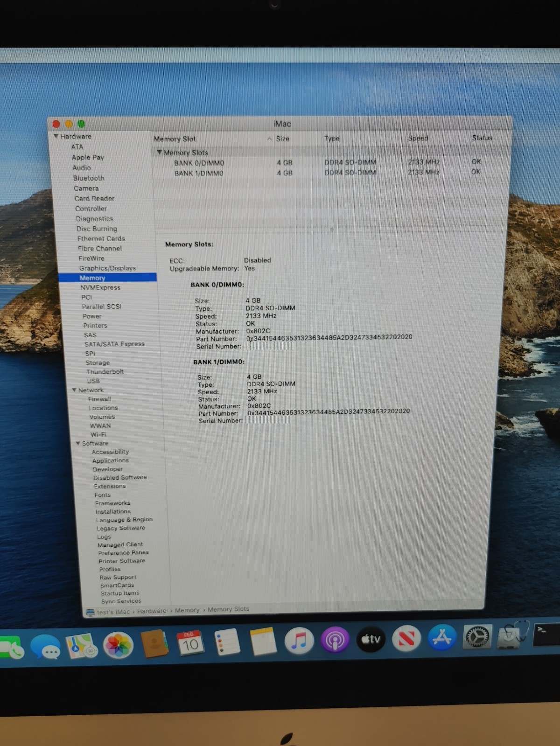This screenshot has width=560, height=746.
Task: Launch the Podcasts app
Action: tap(335, 640)
